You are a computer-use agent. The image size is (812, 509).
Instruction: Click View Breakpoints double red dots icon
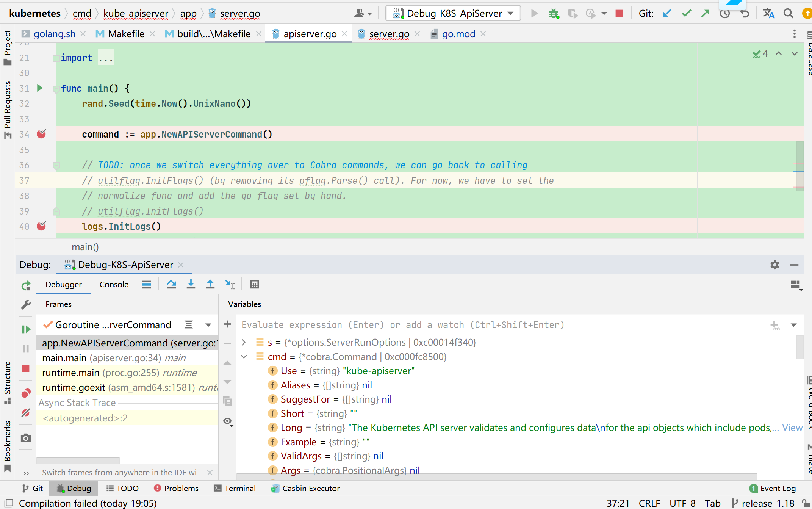(26, 393)
